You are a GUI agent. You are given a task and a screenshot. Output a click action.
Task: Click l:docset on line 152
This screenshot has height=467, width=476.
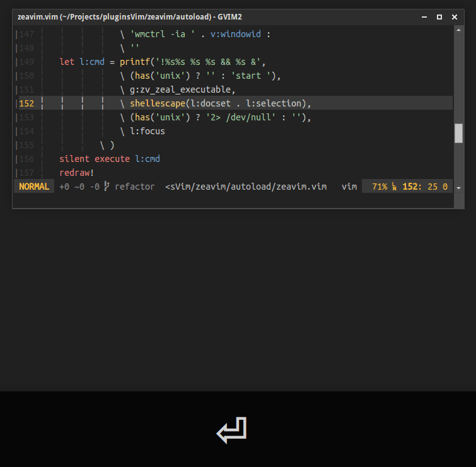coord(211,103)
